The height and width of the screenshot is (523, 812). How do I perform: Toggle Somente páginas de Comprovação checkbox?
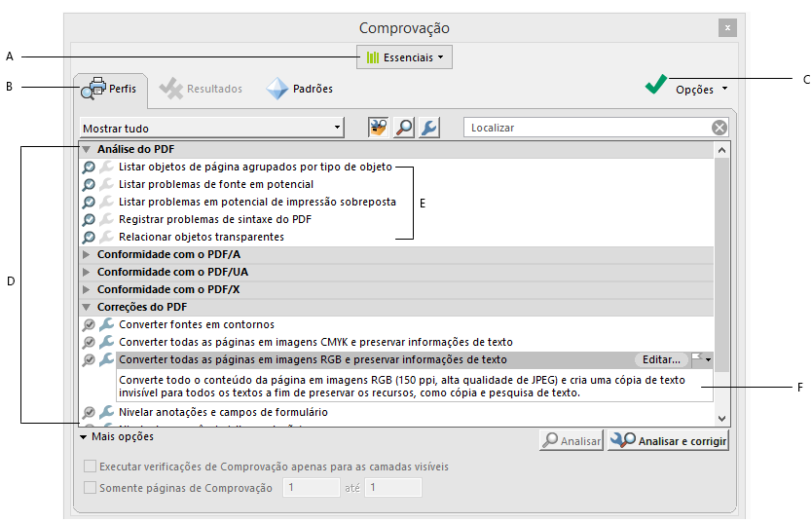[x=92, y=488]
